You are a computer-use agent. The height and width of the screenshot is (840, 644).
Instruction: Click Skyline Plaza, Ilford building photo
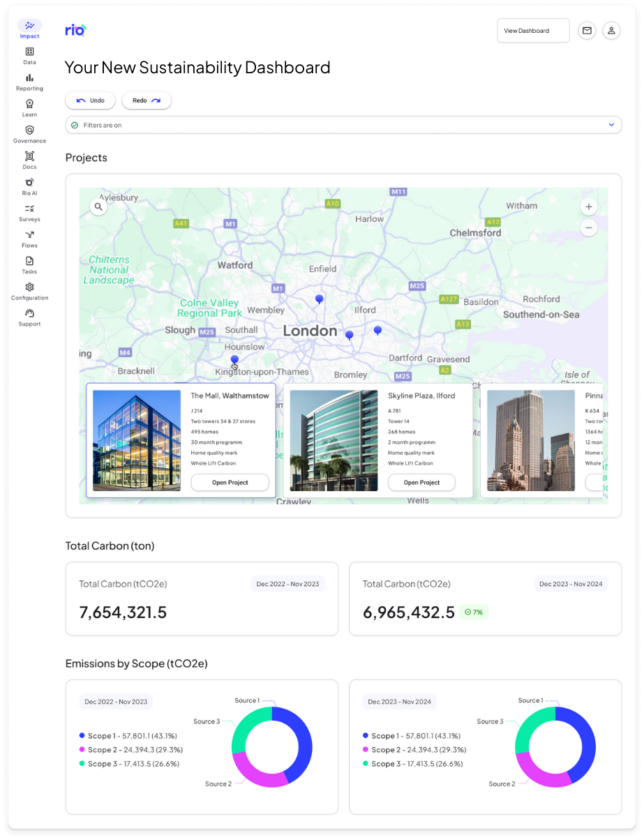click(x=334, y=440)
